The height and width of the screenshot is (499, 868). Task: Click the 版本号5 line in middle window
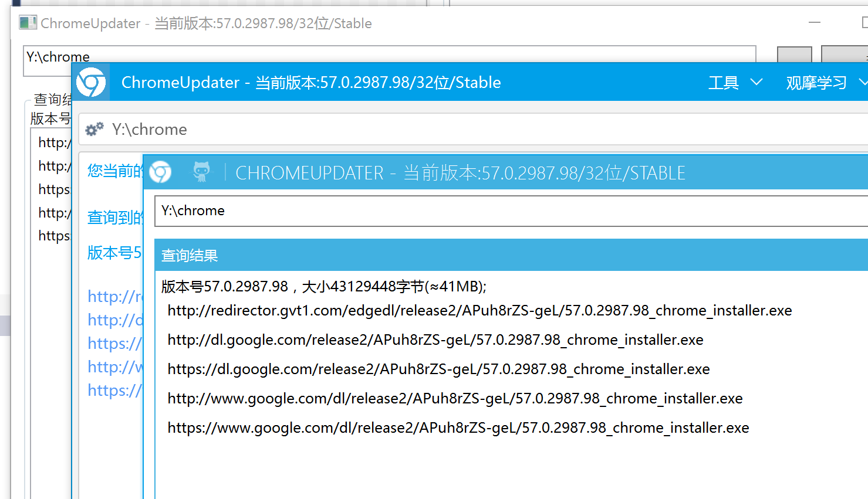pyautogui.click(x=114, y=253)
